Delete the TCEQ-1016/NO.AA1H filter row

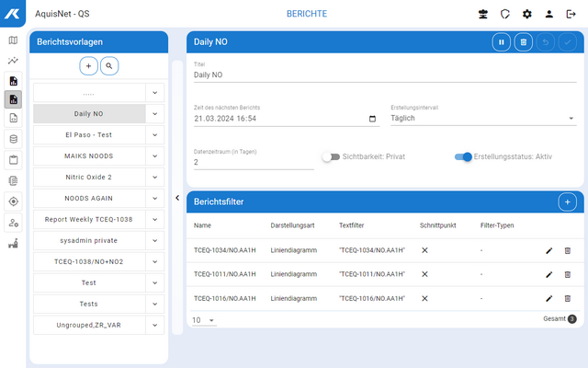coord(567,298)
